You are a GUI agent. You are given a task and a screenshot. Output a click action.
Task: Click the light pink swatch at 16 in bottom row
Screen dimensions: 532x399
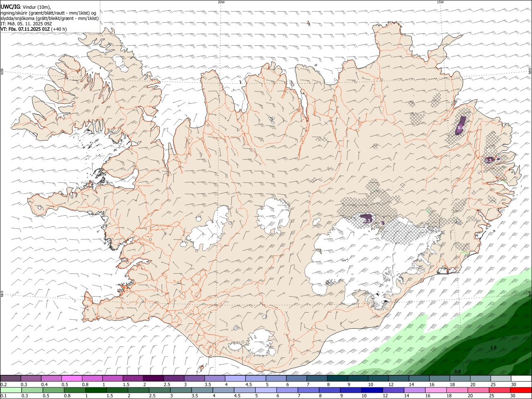click(x=436, y=390)
